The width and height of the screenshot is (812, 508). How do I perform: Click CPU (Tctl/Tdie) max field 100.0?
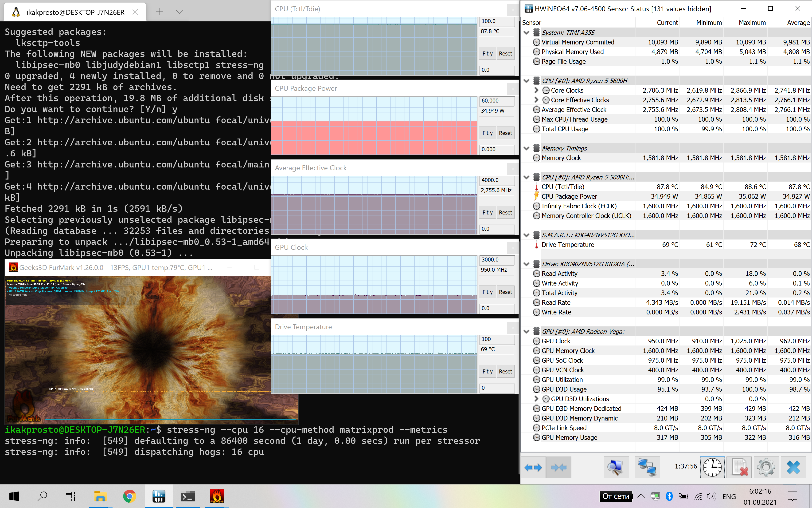[x=497, y=21]
